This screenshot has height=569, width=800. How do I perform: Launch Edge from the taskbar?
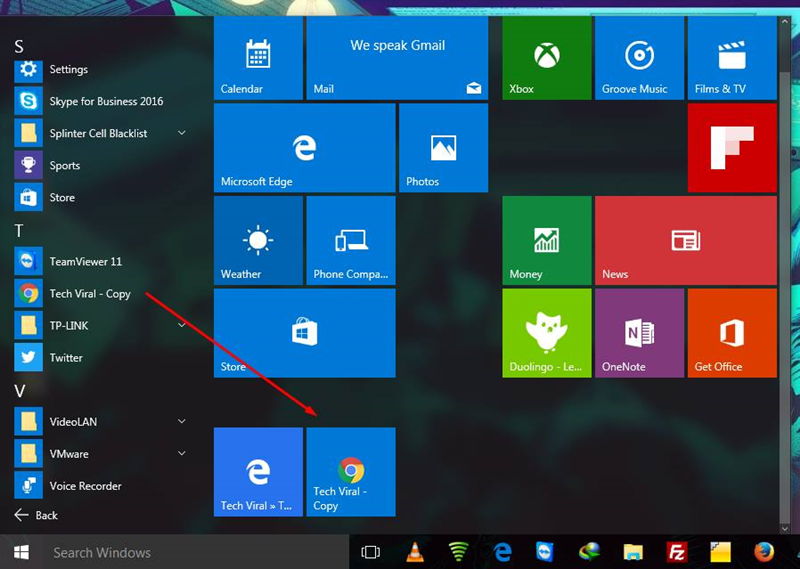(x=503, y=552)
